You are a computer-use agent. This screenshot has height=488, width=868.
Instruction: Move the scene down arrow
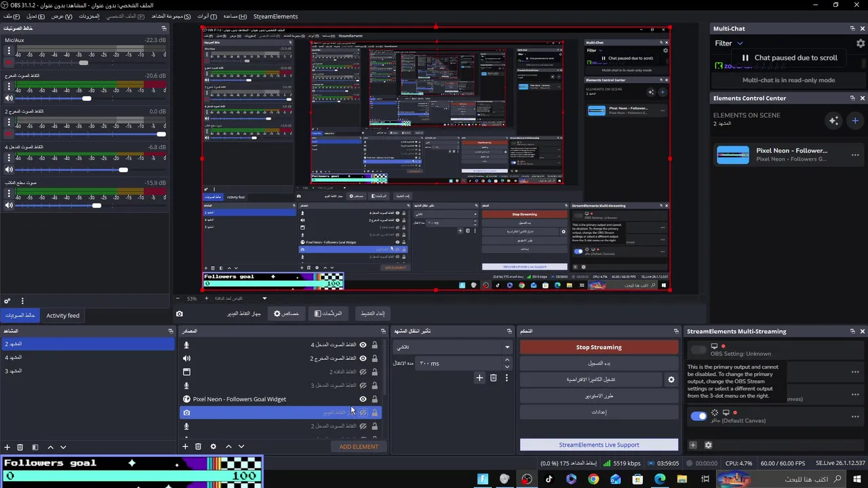(x=63, y=447)
